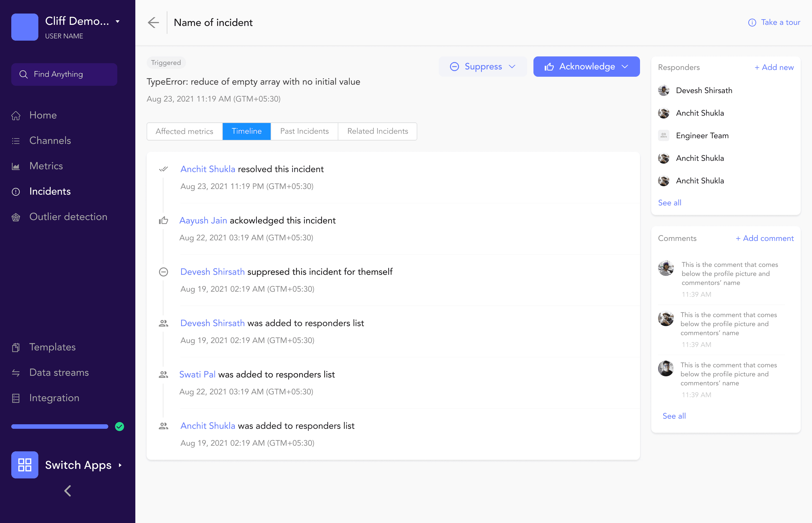Collapse the sidebar with bottom chevron
Screen dimensions: 812x523
pyautogui.click(x=67, y=490)
